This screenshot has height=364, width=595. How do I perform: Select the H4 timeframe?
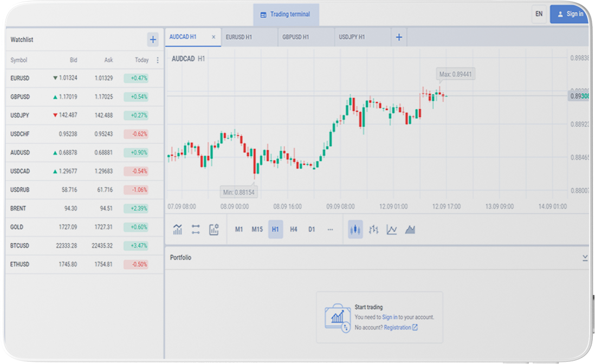coord(294,229)
